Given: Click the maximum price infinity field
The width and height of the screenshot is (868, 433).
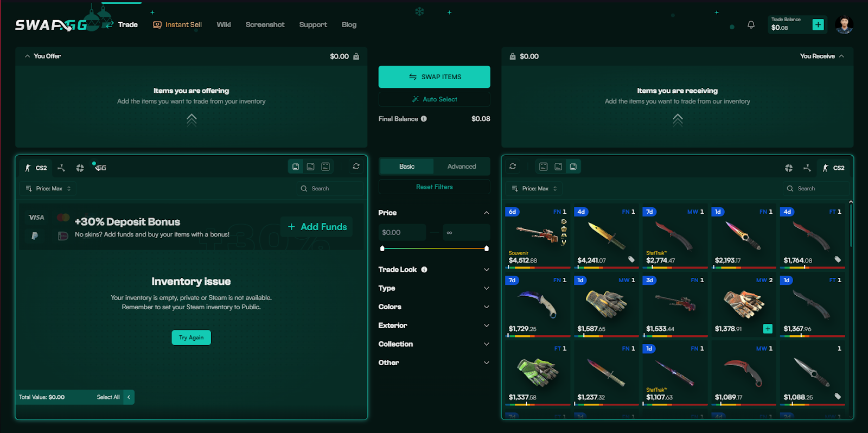Looking at the screenshot, I should pos(467,232).
